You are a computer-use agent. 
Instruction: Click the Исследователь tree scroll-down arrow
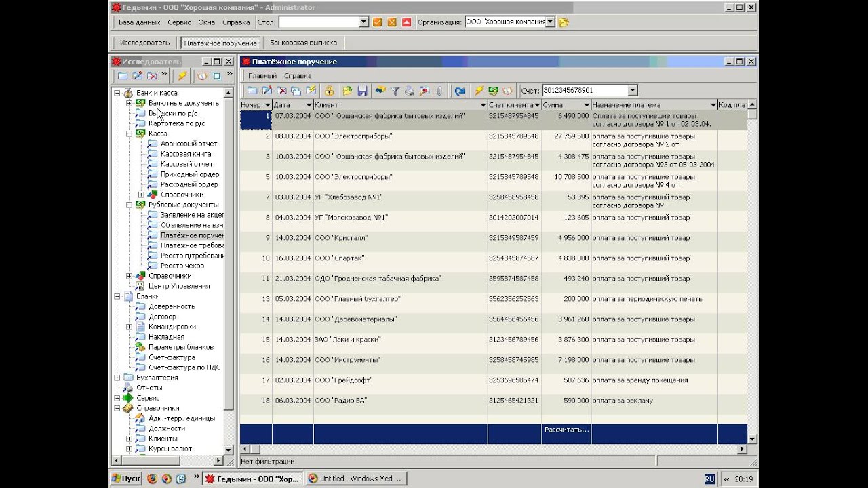(x=229, y=450)
